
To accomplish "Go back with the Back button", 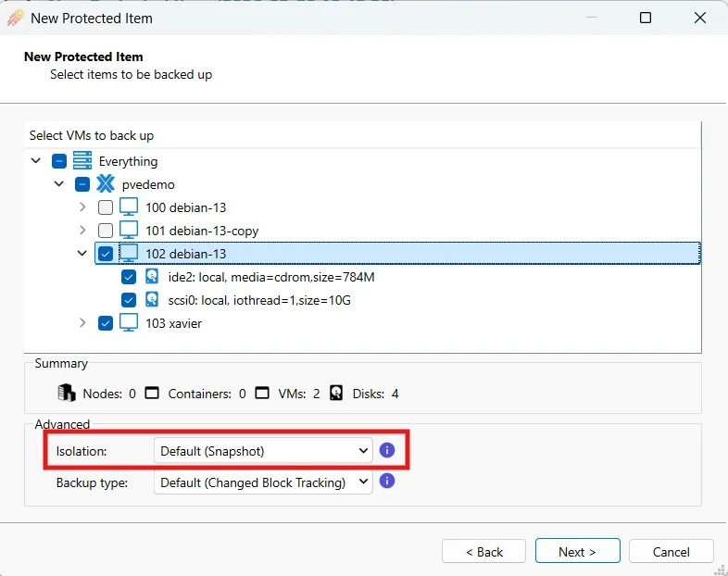I will coord(483,551).
